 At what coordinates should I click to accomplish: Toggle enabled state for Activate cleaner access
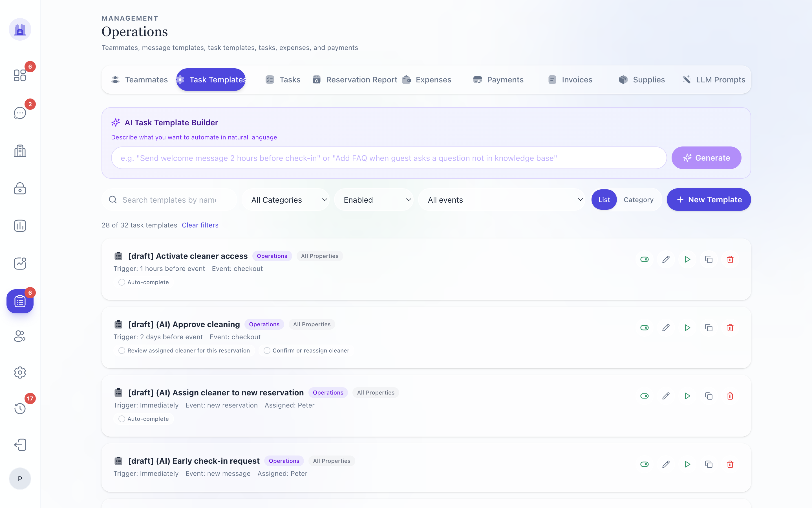pyautogui.click(x=644, y=259)
